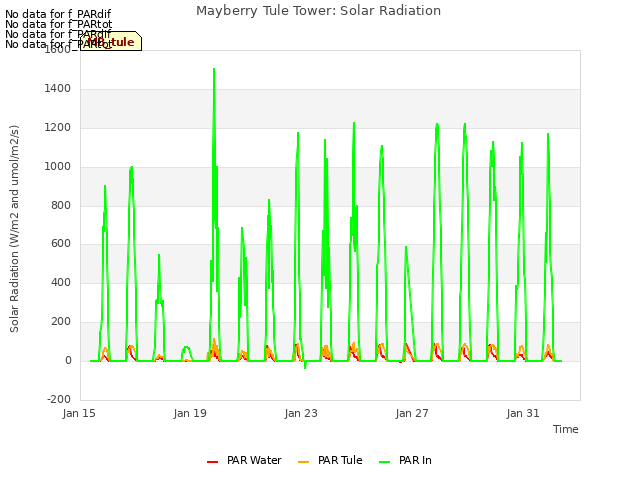Click the '200' y-axis tick label
Screen dimensions: 640x480
click(x=61, y=322)
